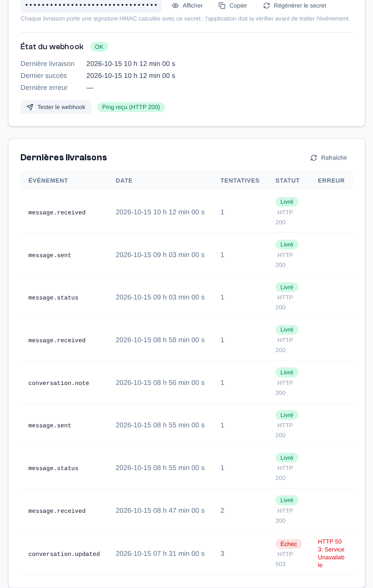Reveal the secret with Afficher

tap(187, 6)
